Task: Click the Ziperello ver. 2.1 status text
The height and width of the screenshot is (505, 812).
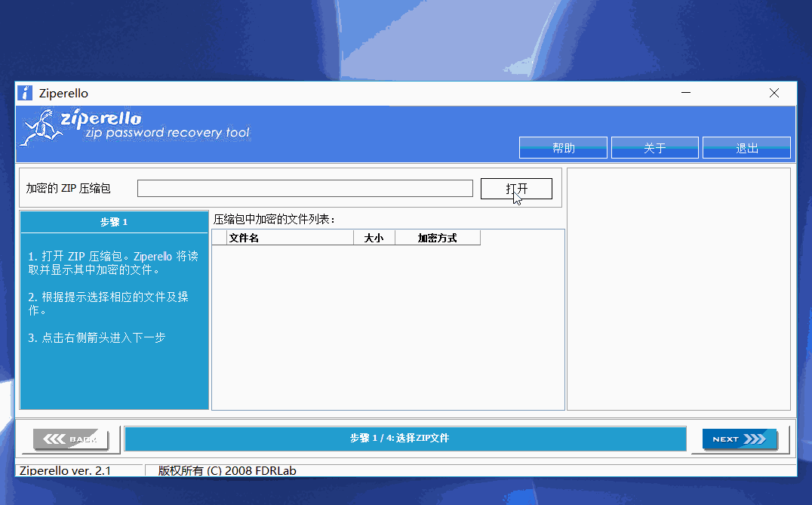Action: tap(65, 470)
